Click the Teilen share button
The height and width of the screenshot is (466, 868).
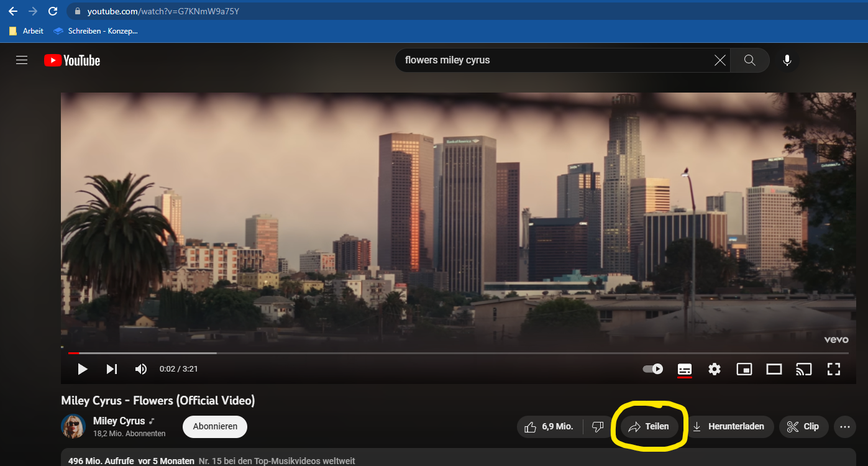click(x=649, y=427)
